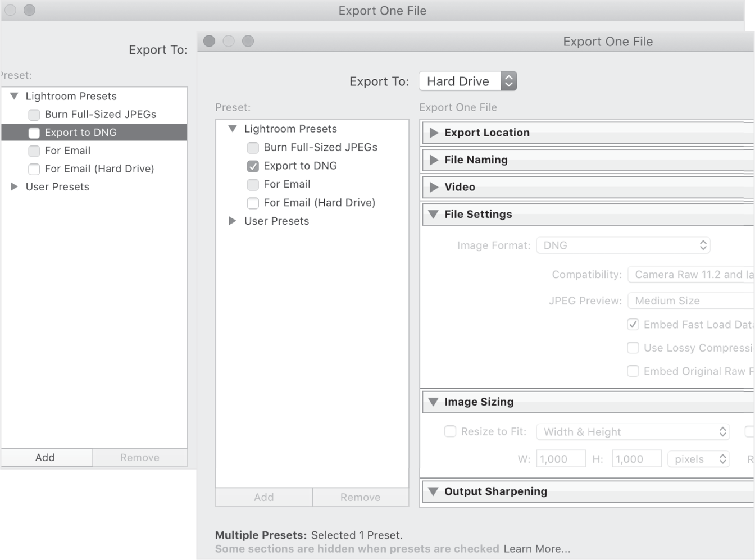Open the pixels unit dropdown
This screenshot has width=755, height=560.
pos(698,459)
